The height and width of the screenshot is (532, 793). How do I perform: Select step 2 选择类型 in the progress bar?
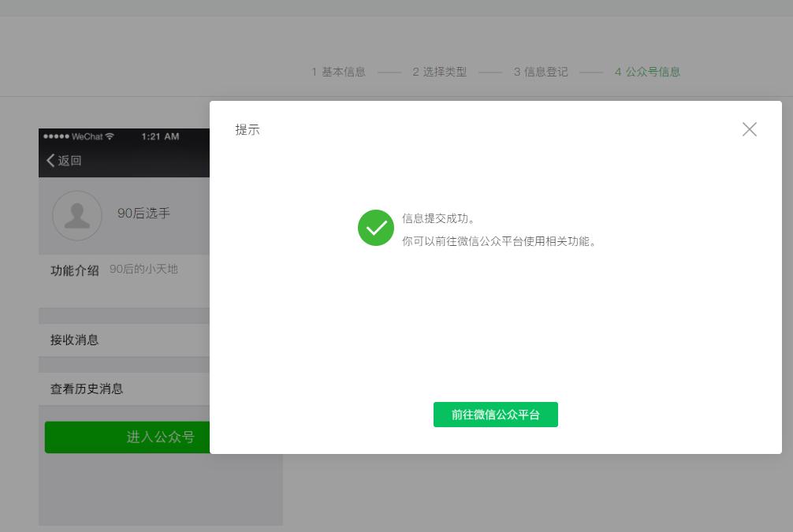440,72
